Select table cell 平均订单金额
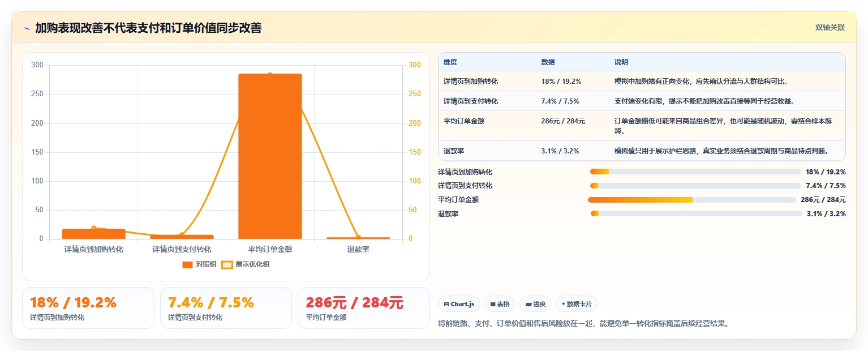The width and height of the screenshot is (868, 351). click(464, 121)
